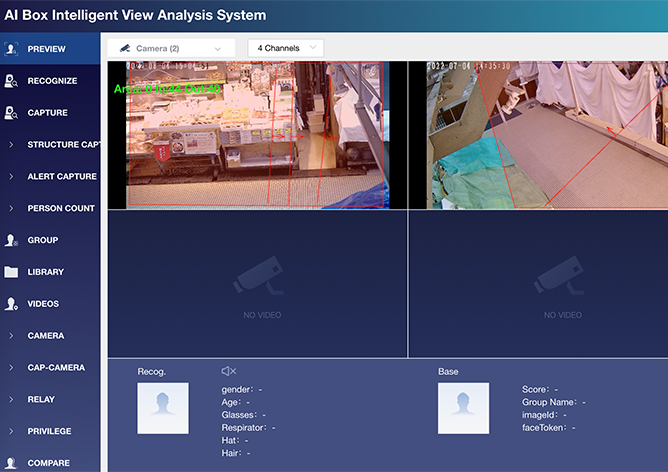Click the Compare icon in sidebar
This screenshot has width=668, height=472.
point(11,463)
